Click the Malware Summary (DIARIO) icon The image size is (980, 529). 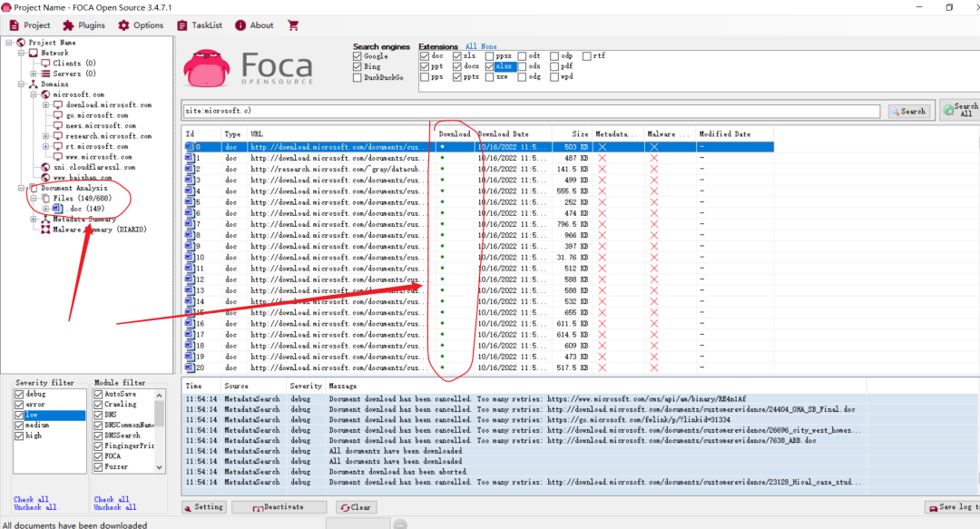click(45, 230)
